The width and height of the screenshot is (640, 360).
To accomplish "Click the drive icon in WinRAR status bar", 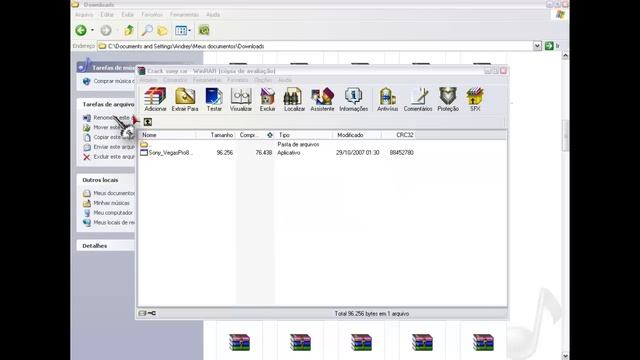I will coord(142,313).
